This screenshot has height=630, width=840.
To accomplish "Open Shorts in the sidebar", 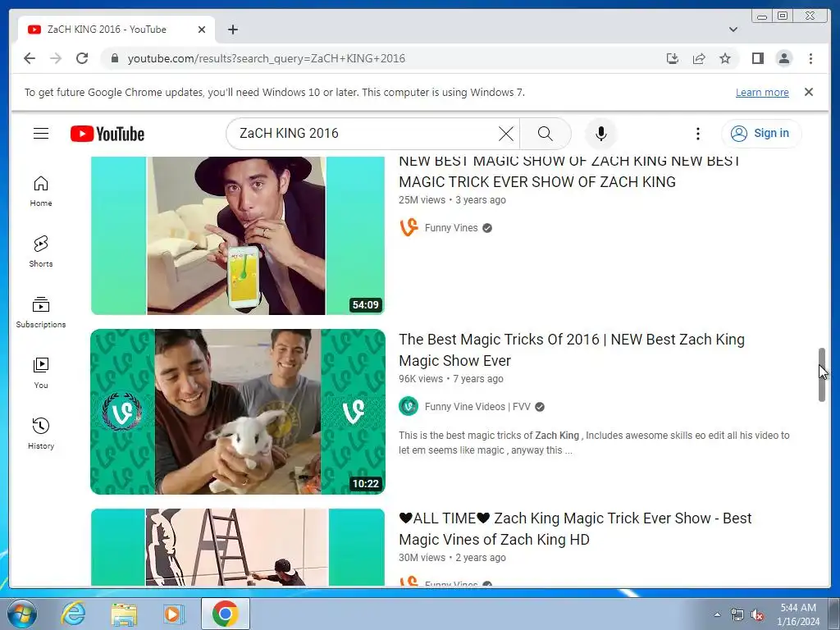I will pos(41,251).
